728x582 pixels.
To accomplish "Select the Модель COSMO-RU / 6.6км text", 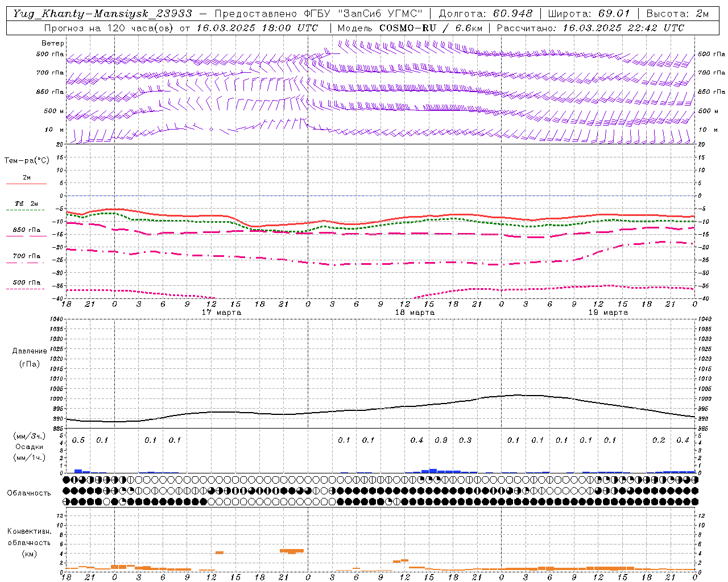I will click(x=410, y=28).
